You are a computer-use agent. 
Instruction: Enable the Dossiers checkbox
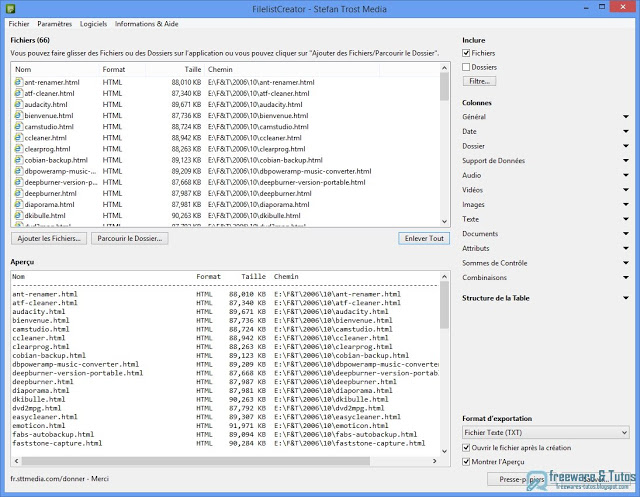467,66
